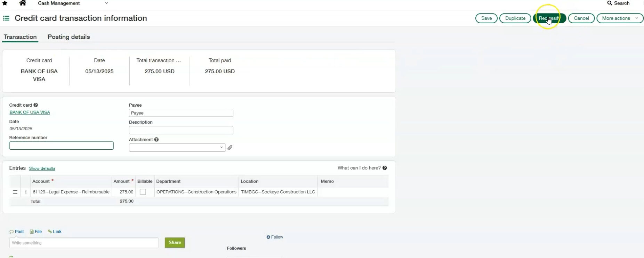Click the Memo column header
The height and width of the screenshot is (258, 644).
coord(353,181)
